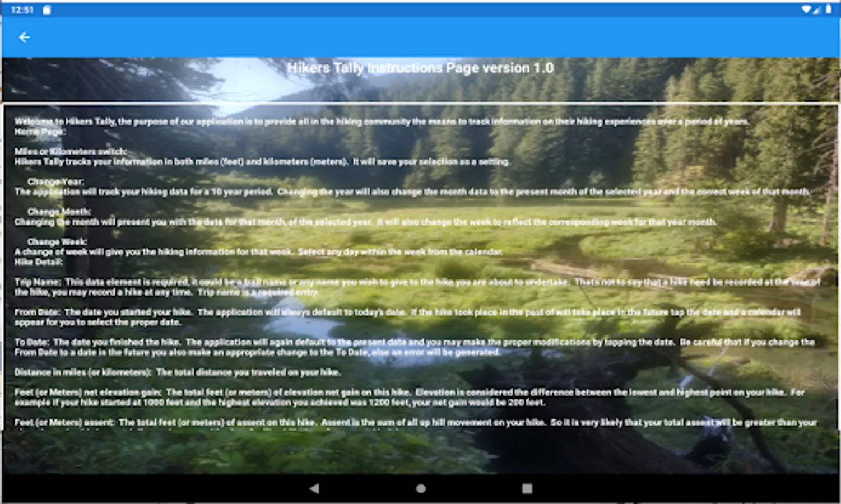Screen dimensions: 841x504
Task: Tap the 'Home Page:' heading
Action: [x=40, y=132]
